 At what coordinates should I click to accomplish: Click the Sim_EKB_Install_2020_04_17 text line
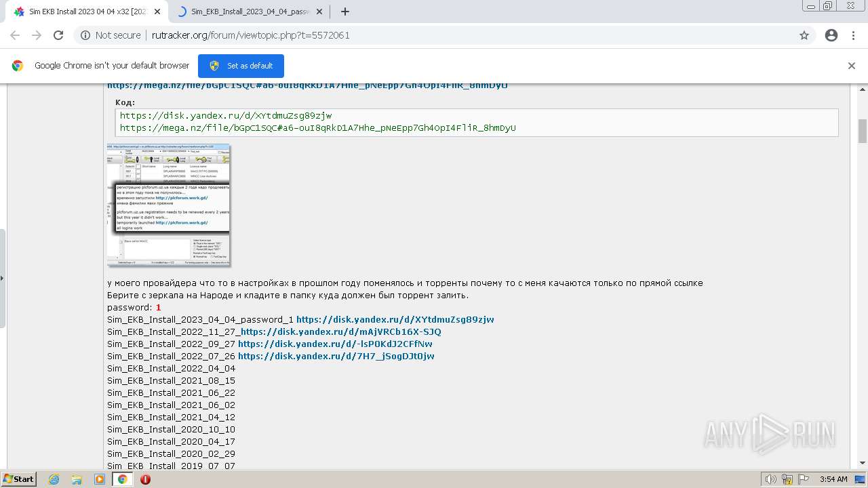click(171, 441)
